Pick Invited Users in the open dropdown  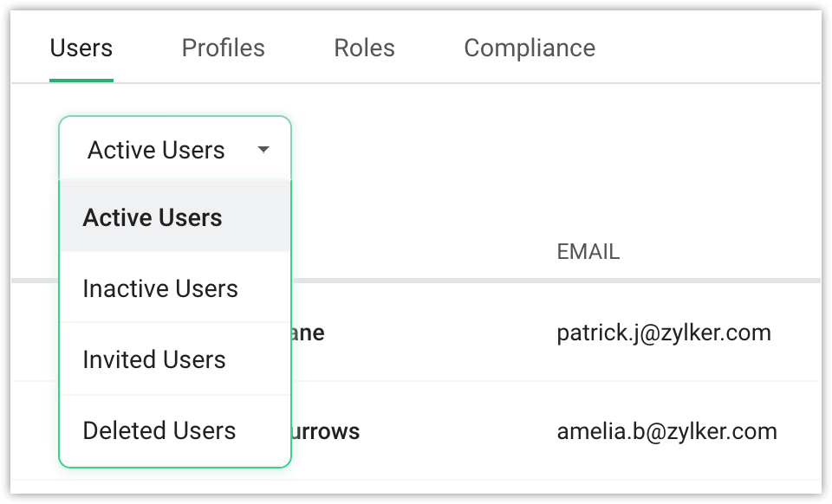point(154,359)
